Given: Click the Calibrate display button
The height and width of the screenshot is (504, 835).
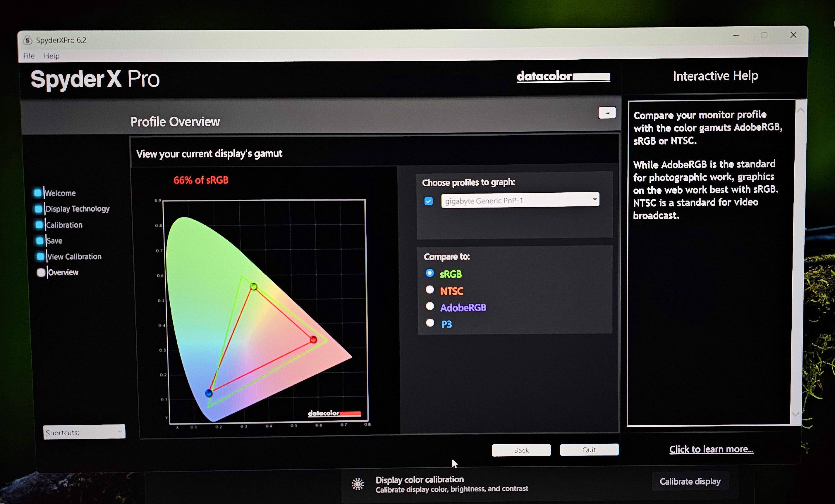Looking at the screenshot, I should (690, 481).
